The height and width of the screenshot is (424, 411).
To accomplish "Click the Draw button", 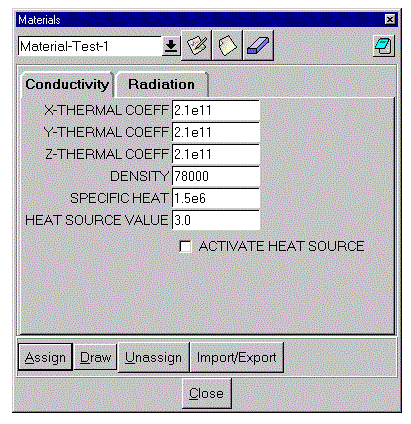I will (95, 357).
